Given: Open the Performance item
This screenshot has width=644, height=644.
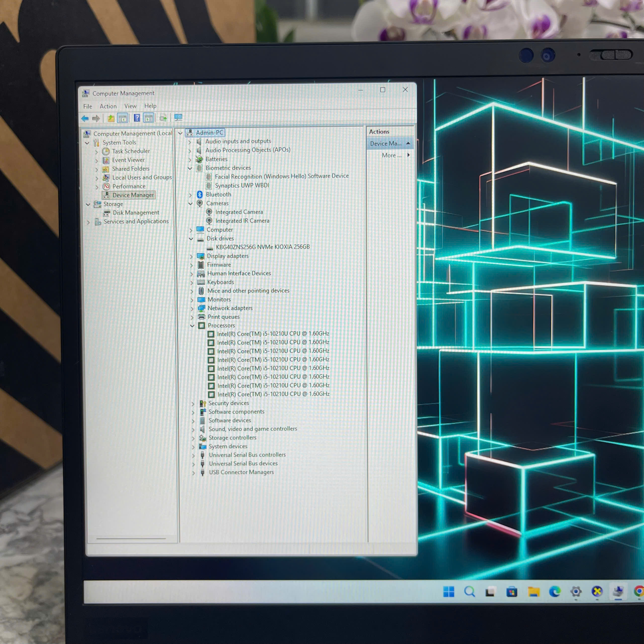Looking at the screenshot, I should [129, 186].
